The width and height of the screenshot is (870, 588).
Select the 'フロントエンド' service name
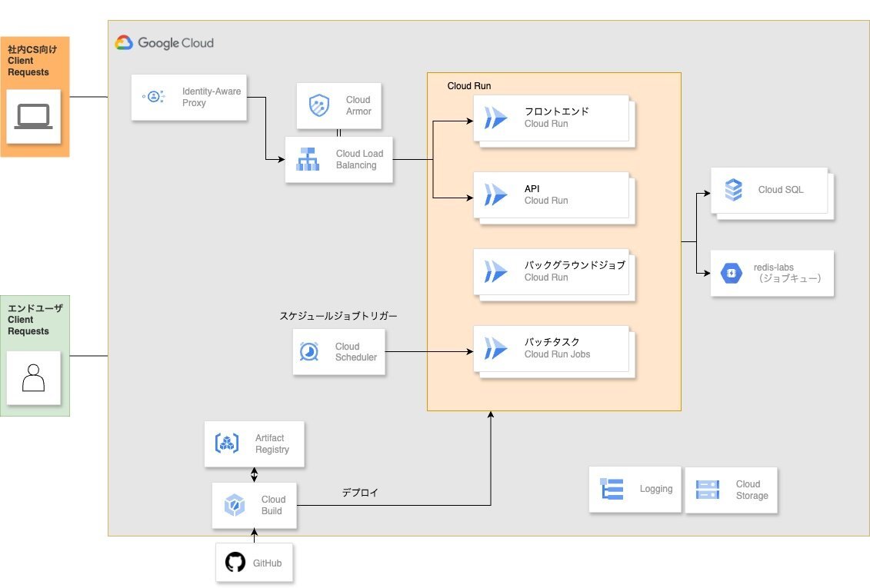(556, 111)
